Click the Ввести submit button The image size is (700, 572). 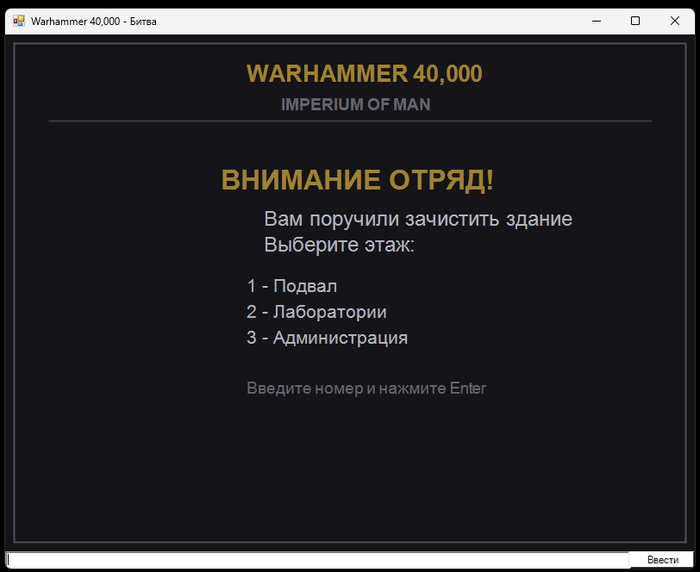click(662, 560)
